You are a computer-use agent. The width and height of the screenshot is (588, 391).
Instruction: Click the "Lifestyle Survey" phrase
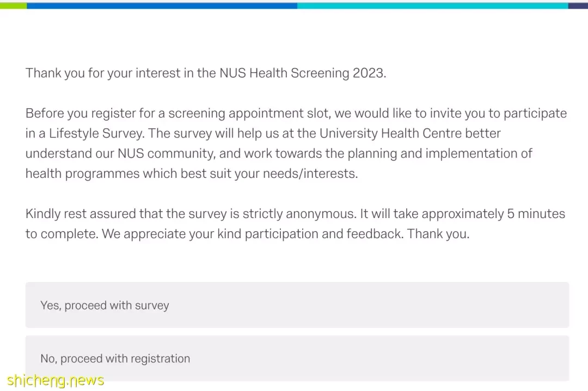click(96, 133)
